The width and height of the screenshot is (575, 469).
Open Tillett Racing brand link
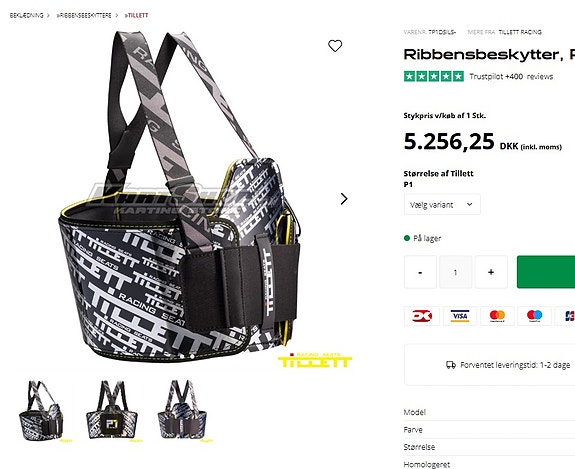point(520,32)
